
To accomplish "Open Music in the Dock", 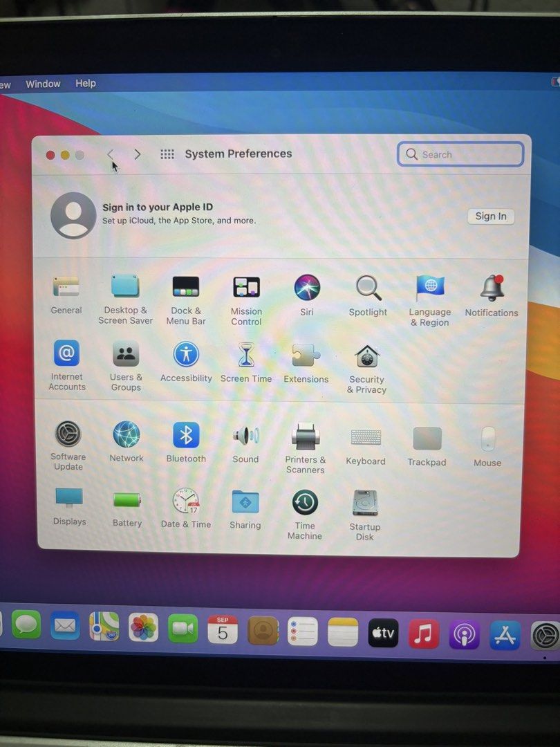I will tap(424, 634).
